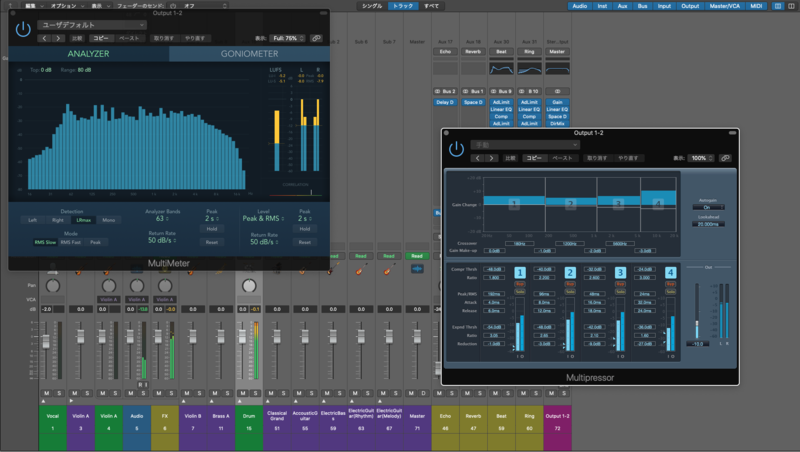Adjust Vocal channel volume fader
The height and width of the screenshot is (452, 800).
click(x=46, y=341)
